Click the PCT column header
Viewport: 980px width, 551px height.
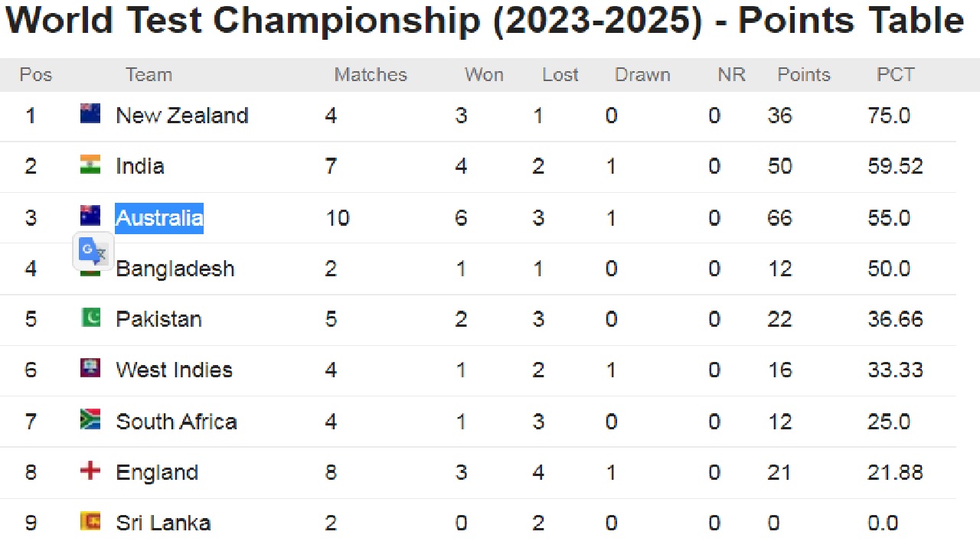click(895, 75)
